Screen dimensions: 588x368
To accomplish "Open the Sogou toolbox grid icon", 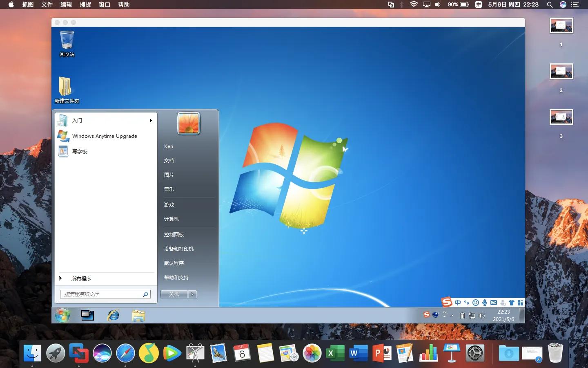I will (520, 303).
